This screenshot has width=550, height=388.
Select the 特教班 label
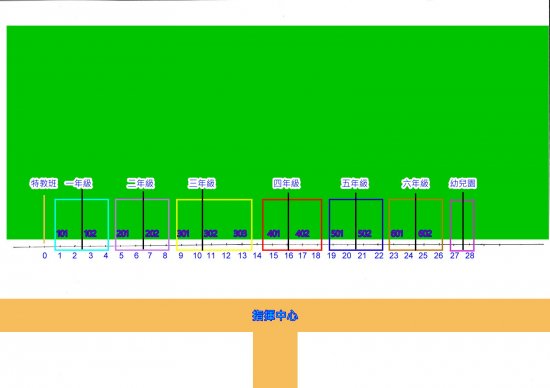point(44,183)
